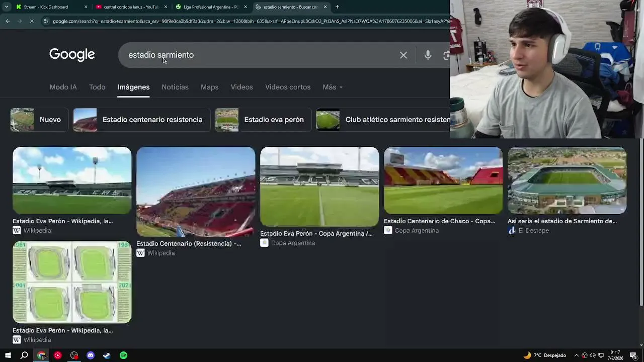Open OBS Studio from the taskbar

pyautogui.click(x=74, y=355)
